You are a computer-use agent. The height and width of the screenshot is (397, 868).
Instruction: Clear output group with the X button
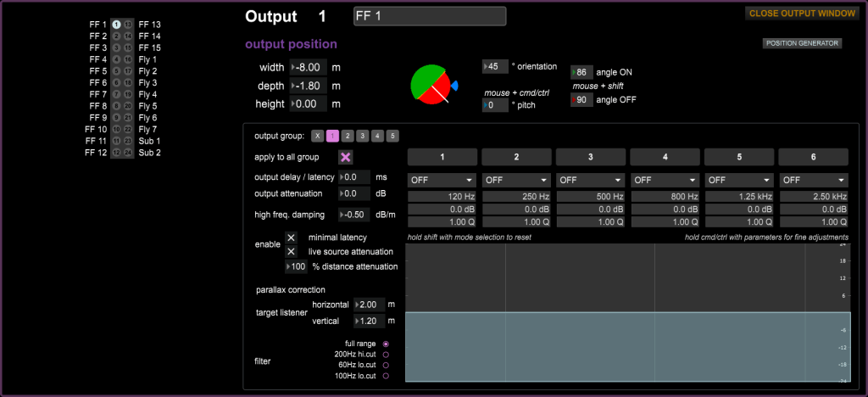pyautogui.click(x=317, y=136)
